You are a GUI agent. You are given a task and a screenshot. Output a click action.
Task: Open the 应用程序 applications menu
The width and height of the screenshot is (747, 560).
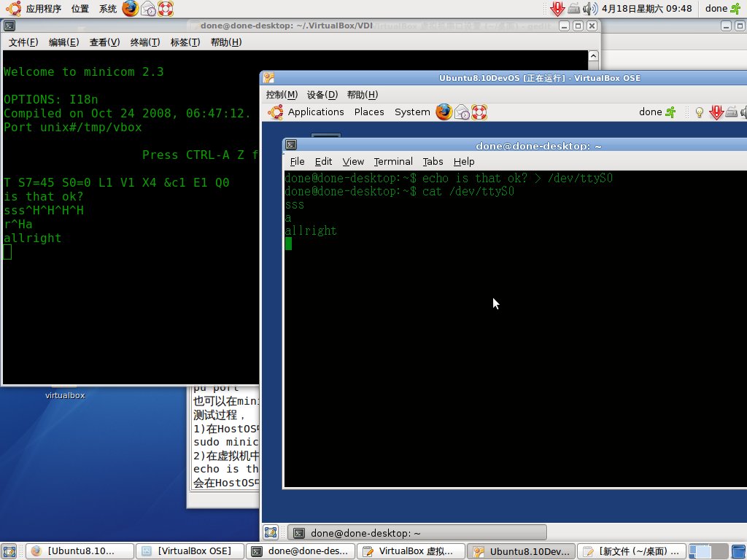34,9
